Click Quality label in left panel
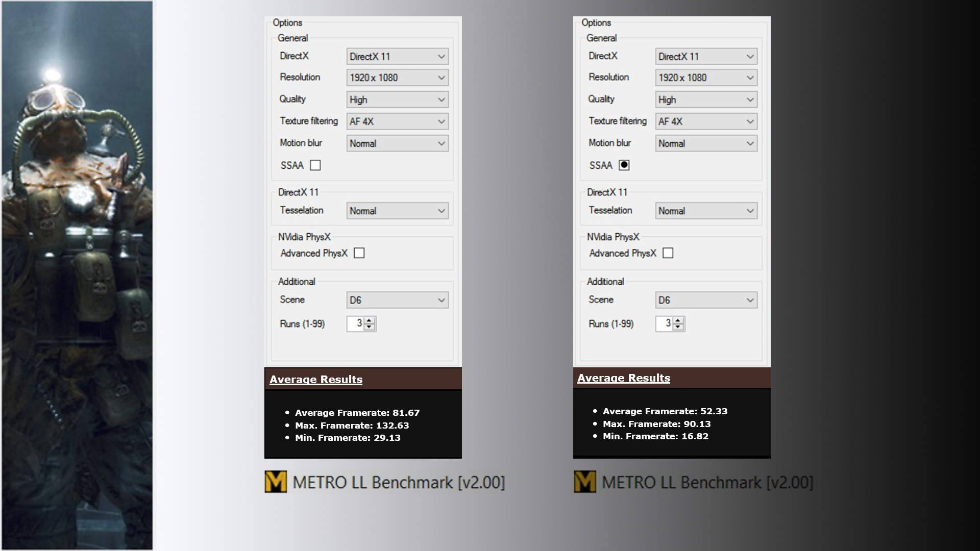980x551 pixels. coord(292,99)
